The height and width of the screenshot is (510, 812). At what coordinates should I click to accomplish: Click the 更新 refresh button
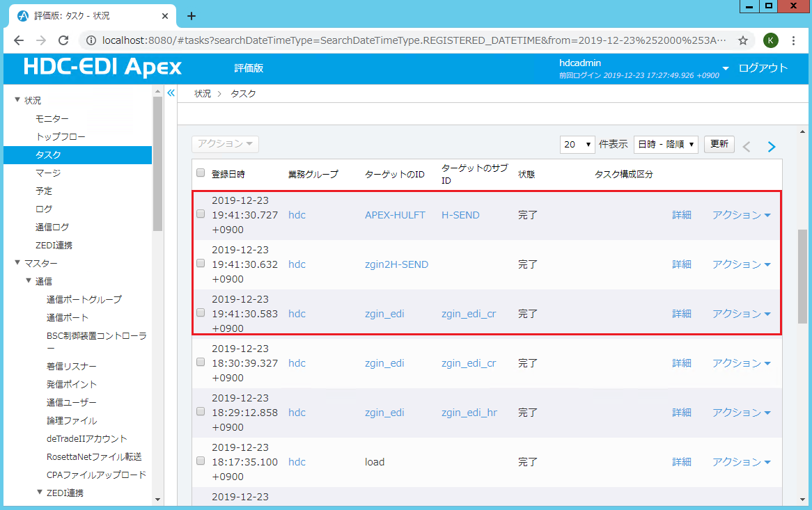pyautogui.click(x=719, y=144)
